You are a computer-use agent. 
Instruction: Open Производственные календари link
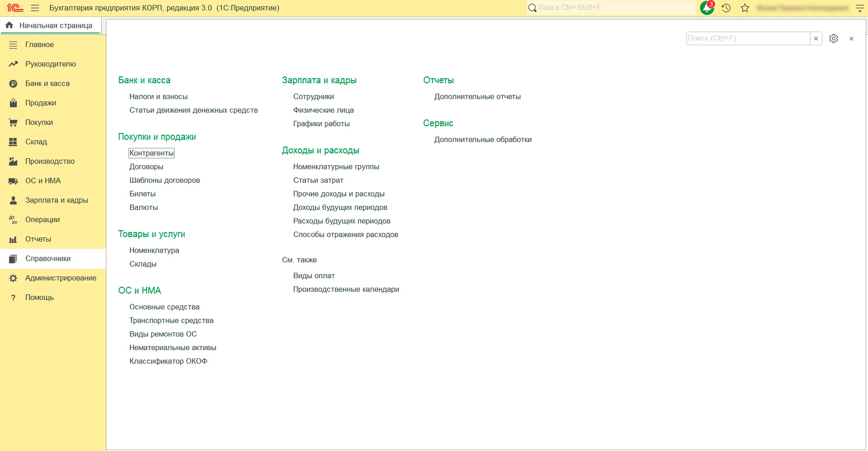346,289
